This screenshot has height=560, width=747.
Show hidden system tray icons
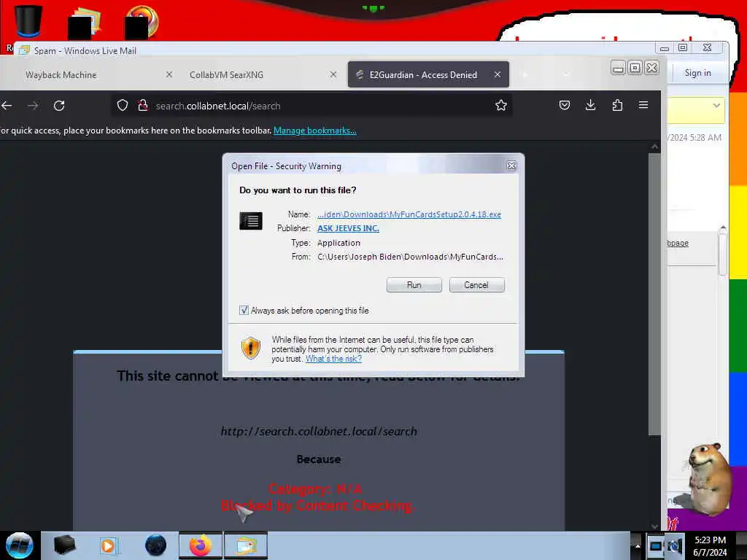638,545
